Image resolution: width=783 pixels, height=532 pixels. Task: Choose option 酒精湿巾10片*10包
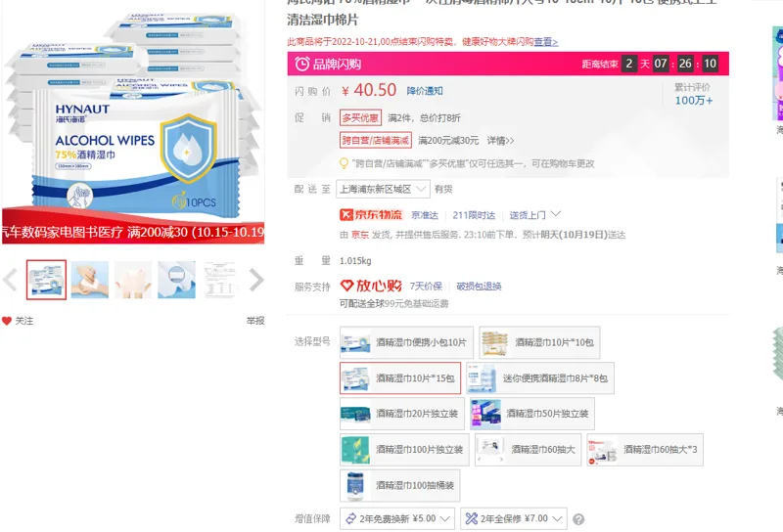[x=539, y=343]
